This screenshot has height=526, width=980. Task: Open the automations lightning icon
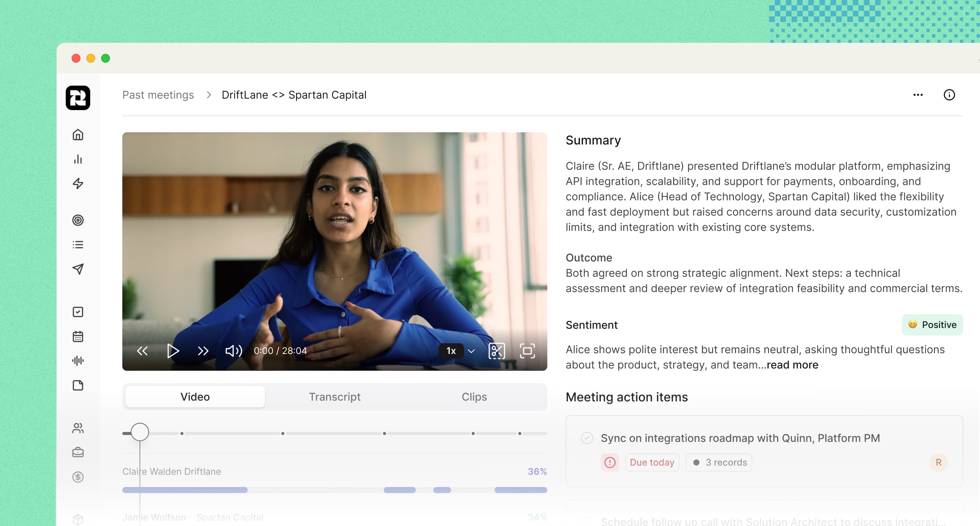(78, 184)
